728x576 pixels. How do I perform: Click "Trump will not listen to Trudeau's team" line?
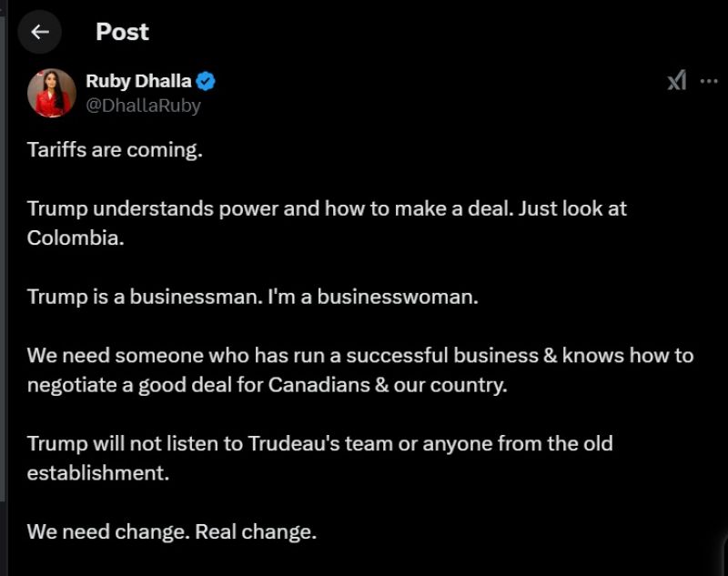(x=319, y=444)
